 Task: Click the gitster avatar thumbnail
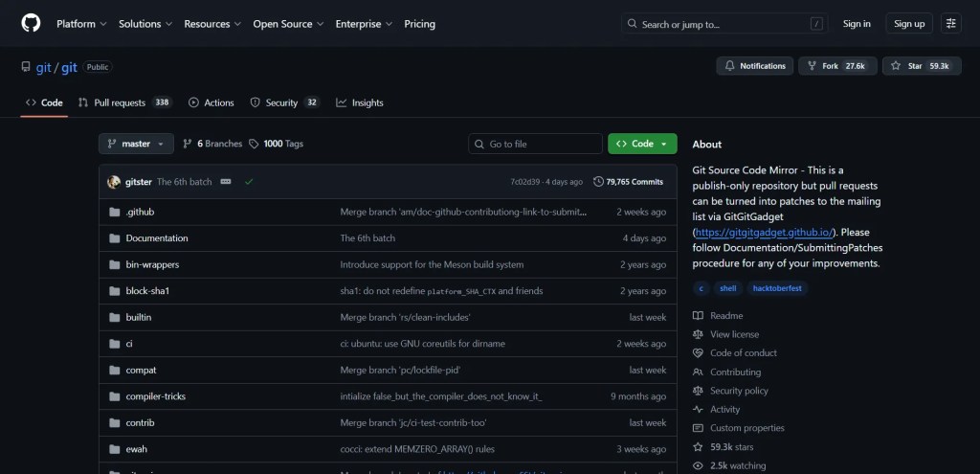click(x=114, y=182)
